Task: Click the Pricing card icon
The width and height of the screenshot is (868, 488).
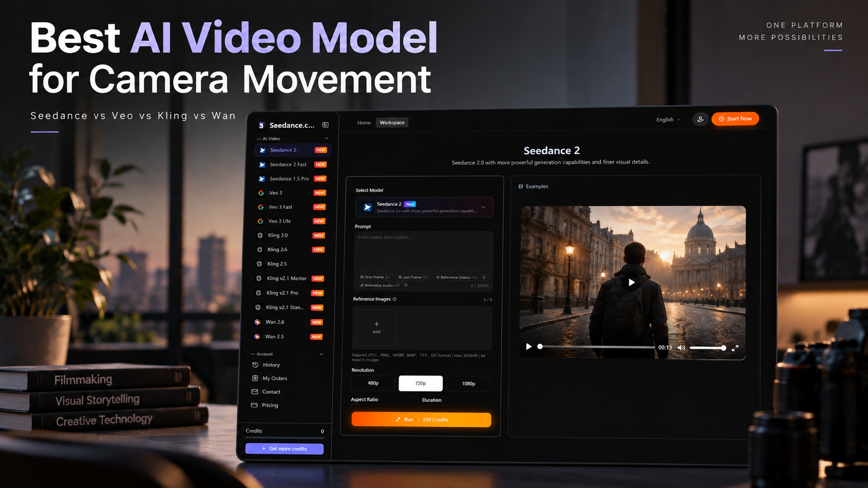Action: (254, 405)
